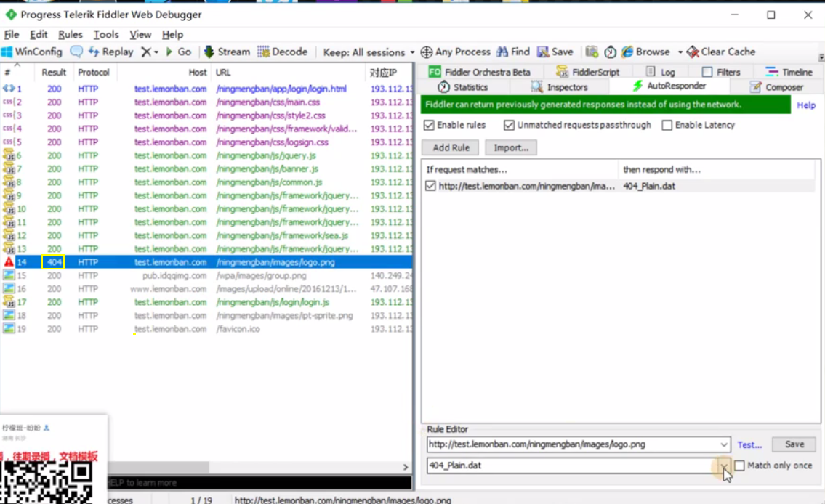Image resolution: width=825 pixels, height=504 pixels.
Task: Open Keep: All sessions dropdown
Action: tap(369, 52)
